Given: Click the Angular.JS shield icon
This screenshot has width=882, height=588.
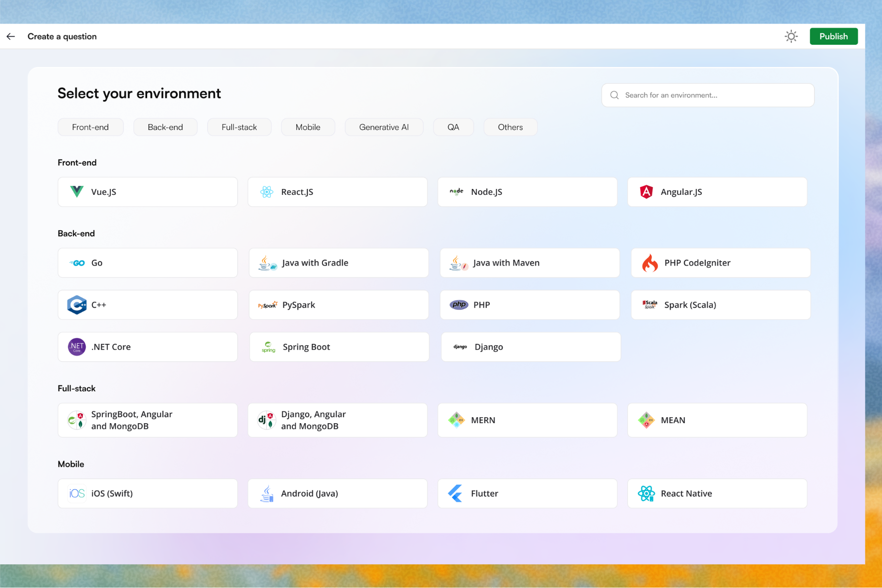Looking at the screenshot, I should [x=646, y=192].
